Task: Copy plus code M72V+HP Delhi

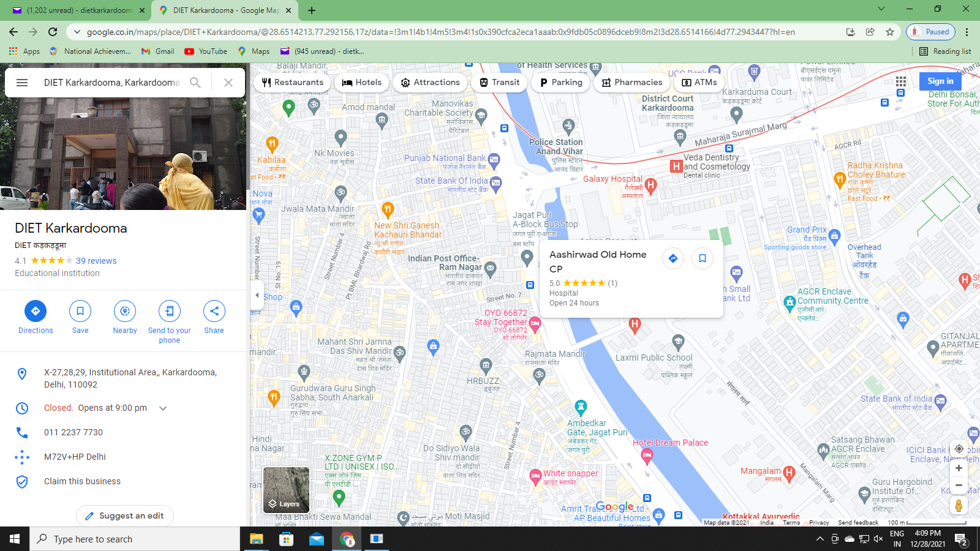Action: pyautogui.click(x=75, y=457)
